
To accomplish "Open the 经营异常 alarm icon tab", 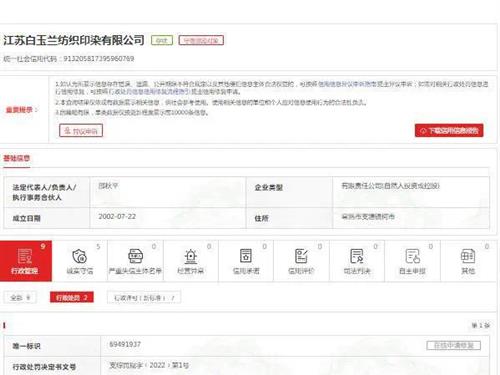I will [x=191, y=261].
